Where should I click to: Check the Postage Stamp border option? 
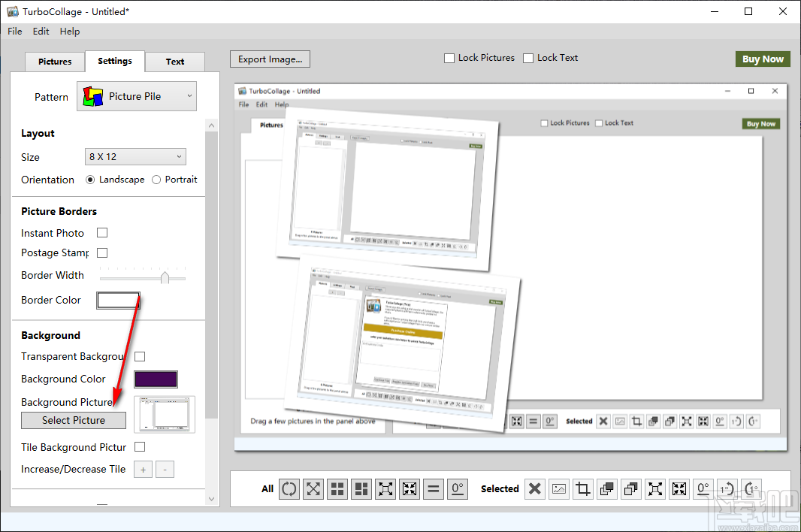[x=102, y=252]
